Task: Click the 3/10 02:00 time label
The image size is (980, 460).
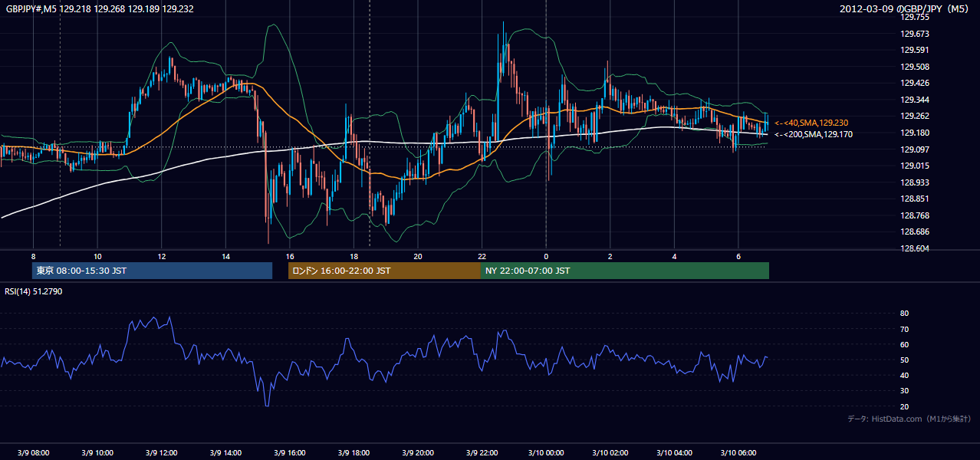Action: point(610,453)
